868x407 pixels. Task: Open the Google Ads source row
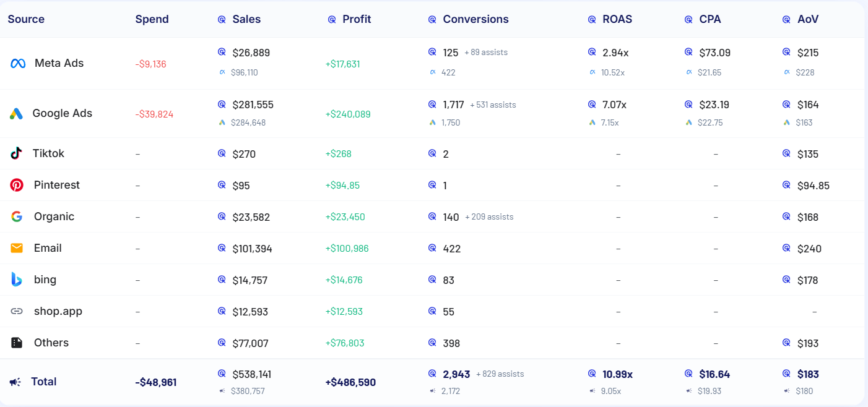[x=62, y=113]
